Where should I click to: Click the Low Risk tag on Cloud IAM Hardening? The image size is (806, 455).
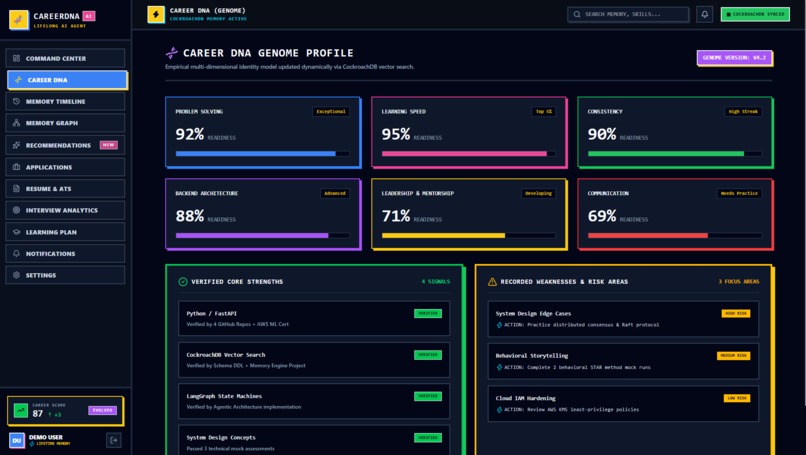[737, 398]
